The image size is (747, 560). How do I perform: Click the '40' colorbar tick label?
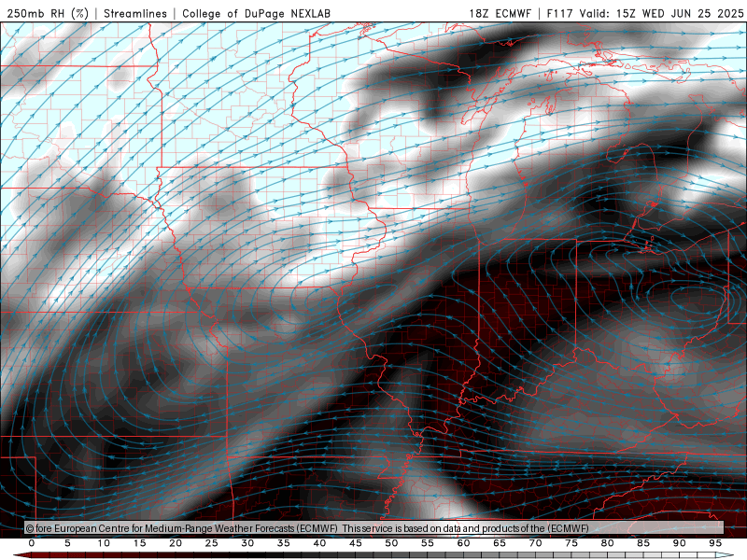click(x=319, y=543)
